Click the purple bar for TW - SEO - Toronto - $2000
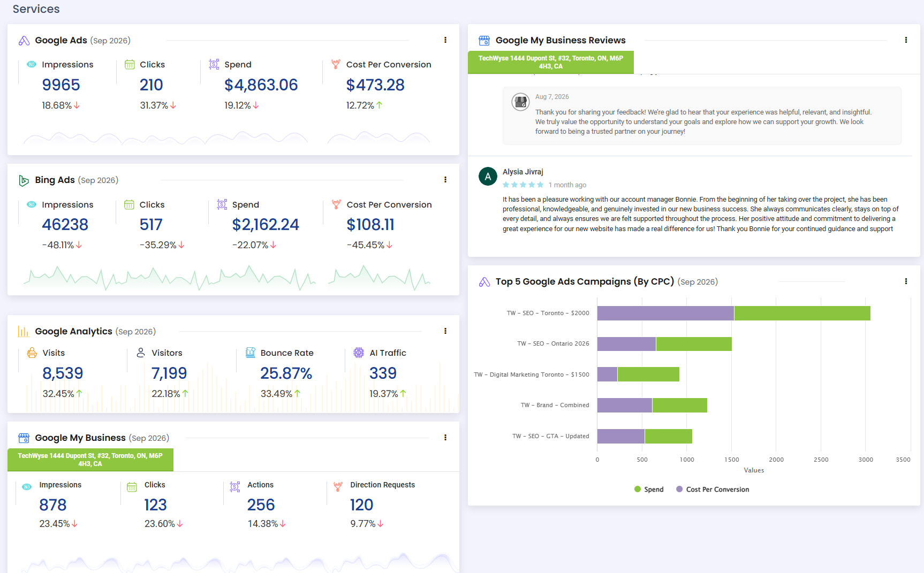 click(665, 313)
